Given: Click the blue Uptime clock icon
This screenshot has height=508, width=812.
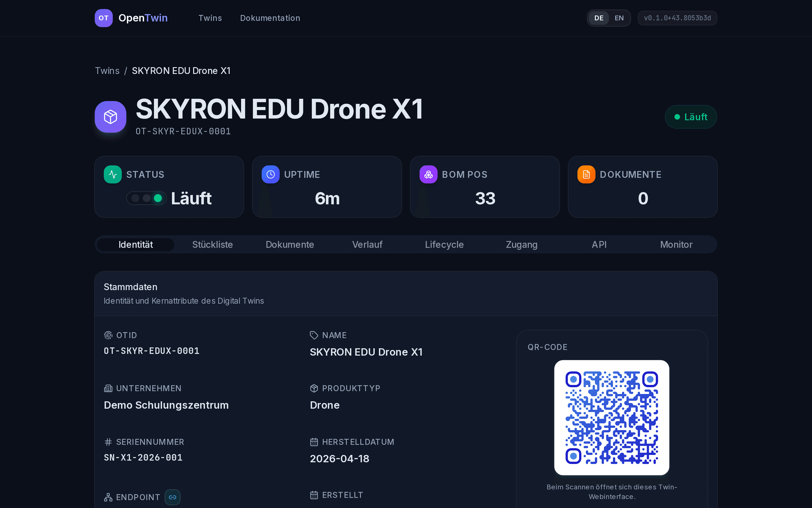Looking at the screenshot, I should [270, 174].
